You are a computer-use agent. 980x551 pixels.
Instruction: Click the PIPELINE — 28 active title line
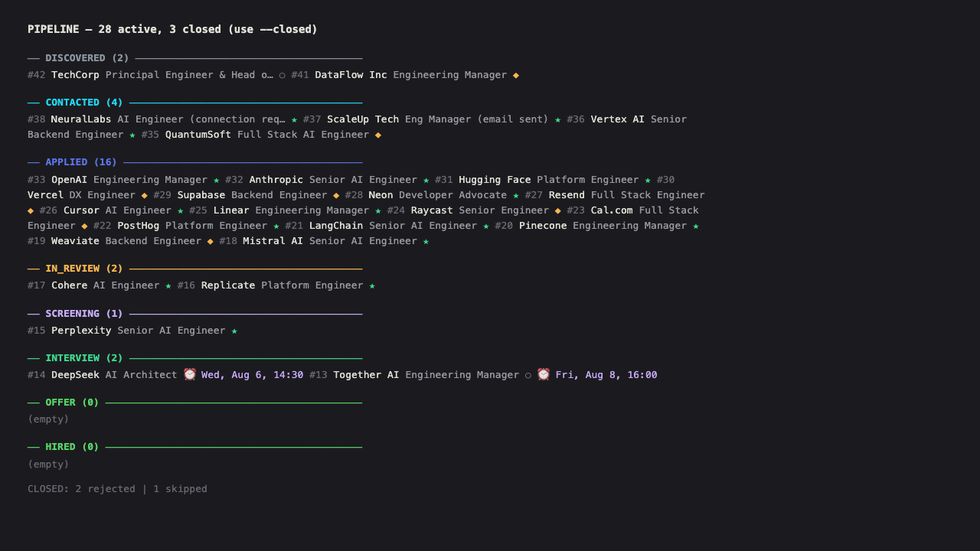point(172,29)
